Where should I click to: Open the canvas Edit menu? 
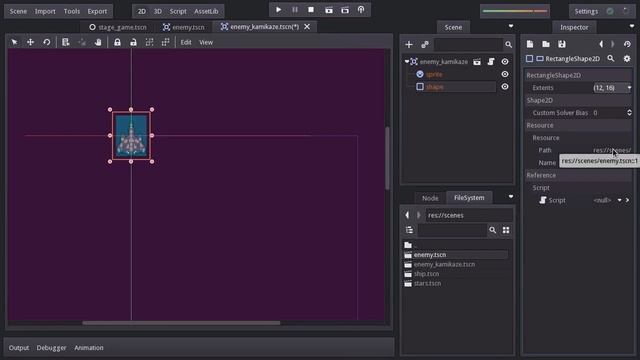tap(186, 42)
